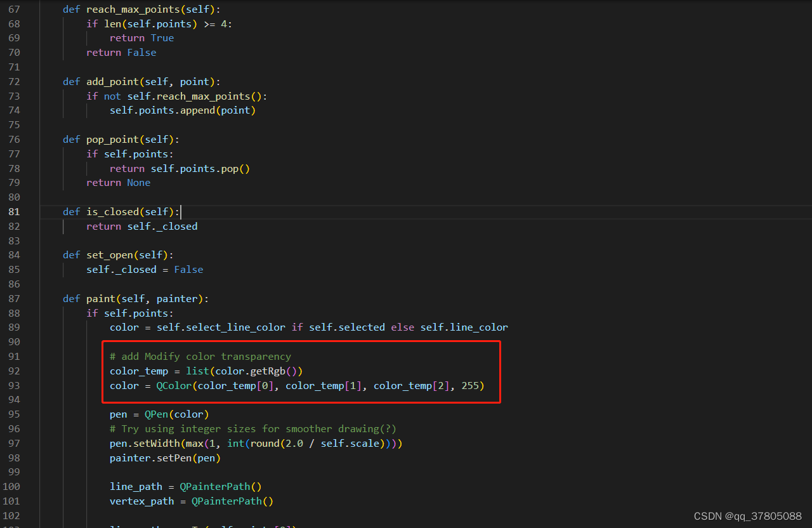Click line number 80 in the gutter
The width and height of the screenshot is (812, 528).
pyautogui.click(x=14, y=197)
